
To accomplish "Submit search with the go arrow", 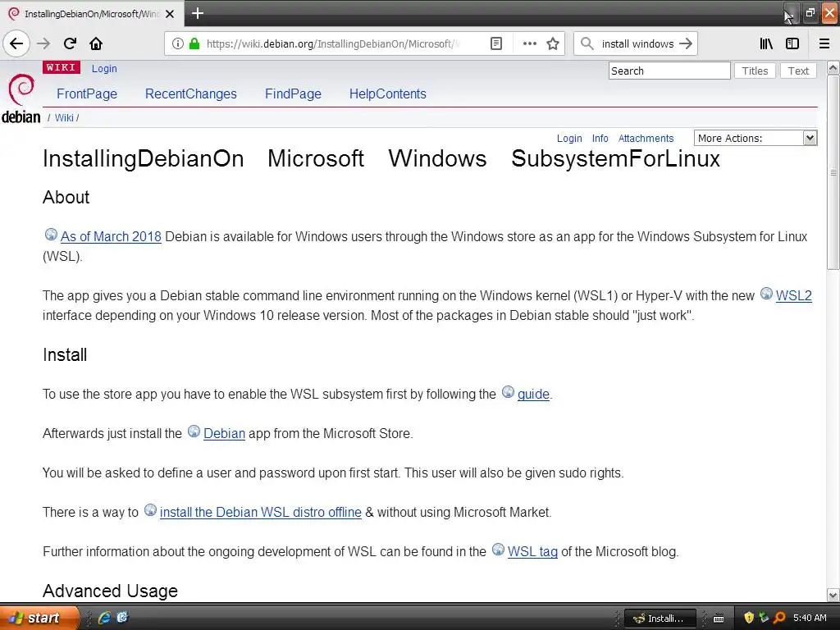I will click(686, 43).
